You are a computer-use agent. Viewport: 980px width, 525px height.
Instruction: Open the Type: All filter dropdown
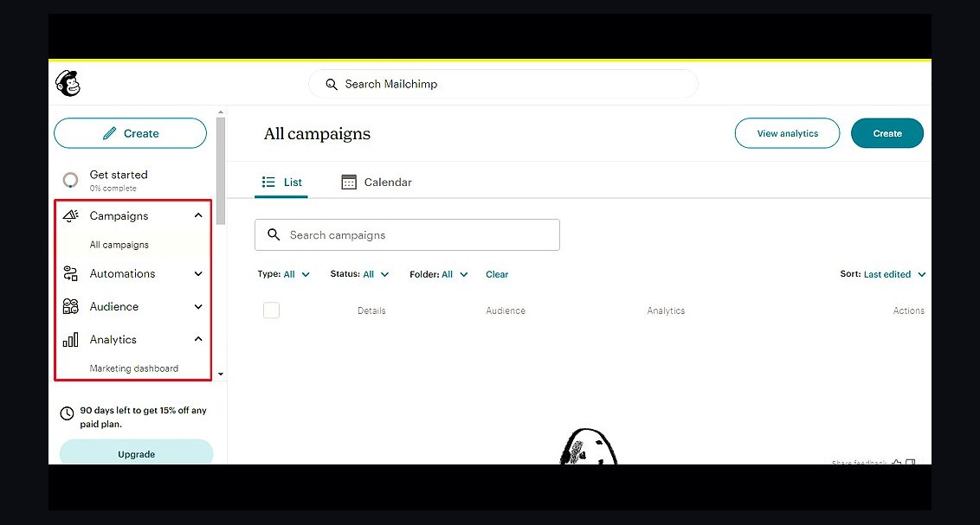(284, 274)
